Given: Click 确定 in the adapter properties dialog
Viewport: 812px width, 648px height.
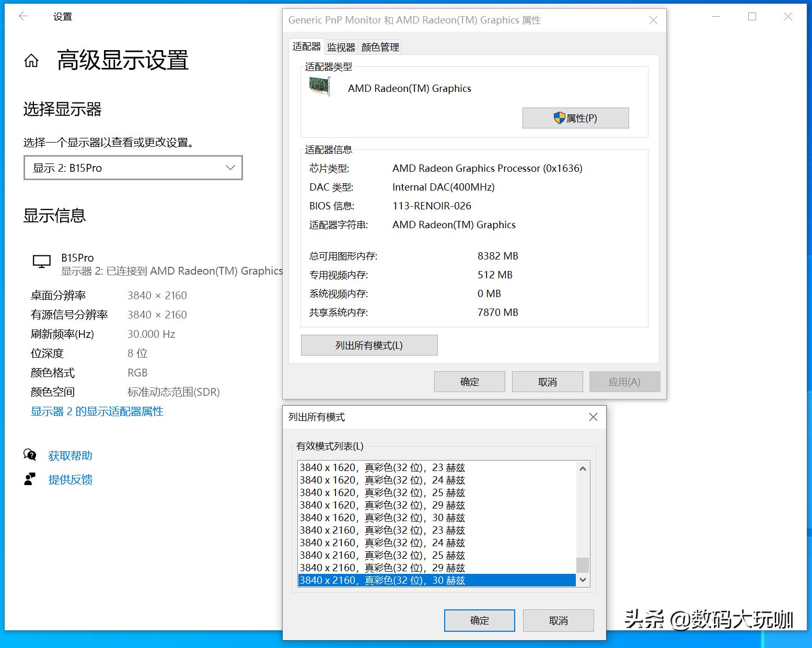Looking at the screenshot, I should coord(469,381).
